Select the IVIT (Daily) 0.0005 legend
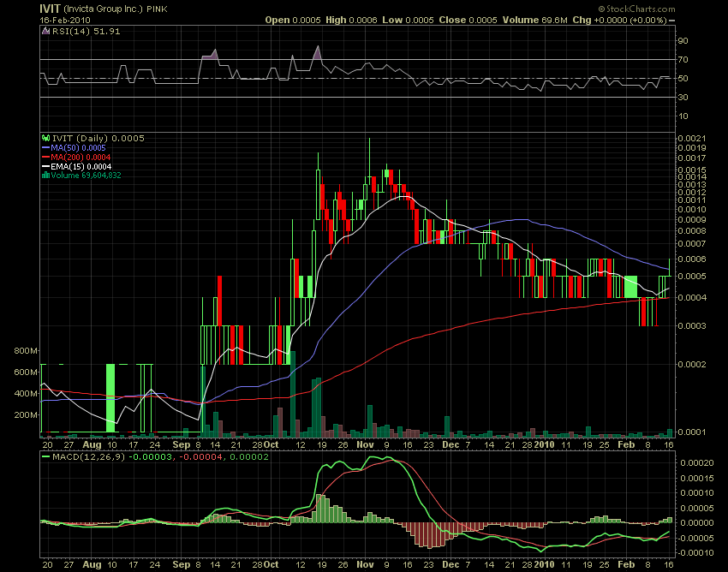This screenshot has width=728, height=572. [98, 139]
